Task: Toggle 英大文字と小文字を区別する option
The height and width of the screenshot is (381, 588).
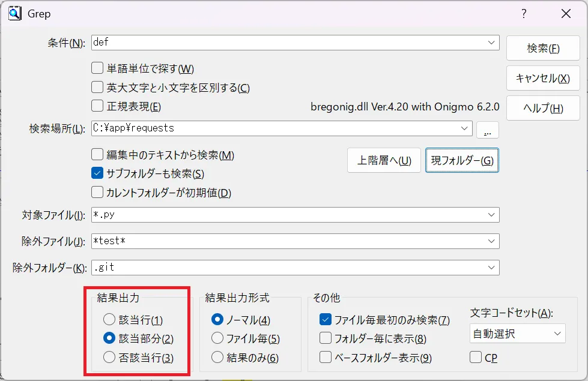Action: pos(97,88)
